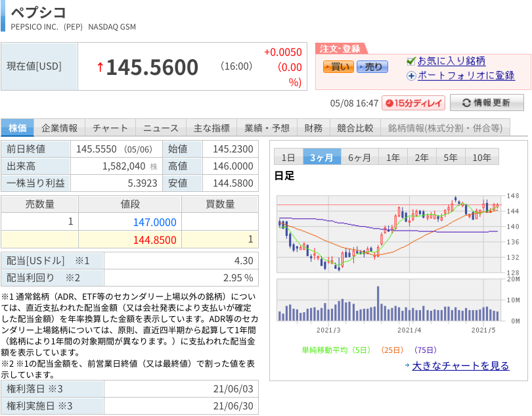The image size is (532, 416).
Task: Go to the ニュース tab
Action: pyautogui.click(x=161, y=127)
